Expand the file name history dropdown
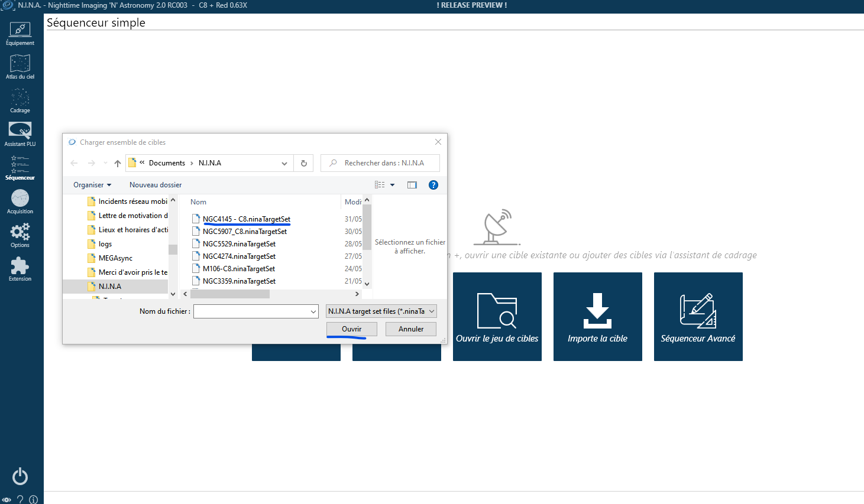Screen dimensions: 864x504 pos(313,311)
